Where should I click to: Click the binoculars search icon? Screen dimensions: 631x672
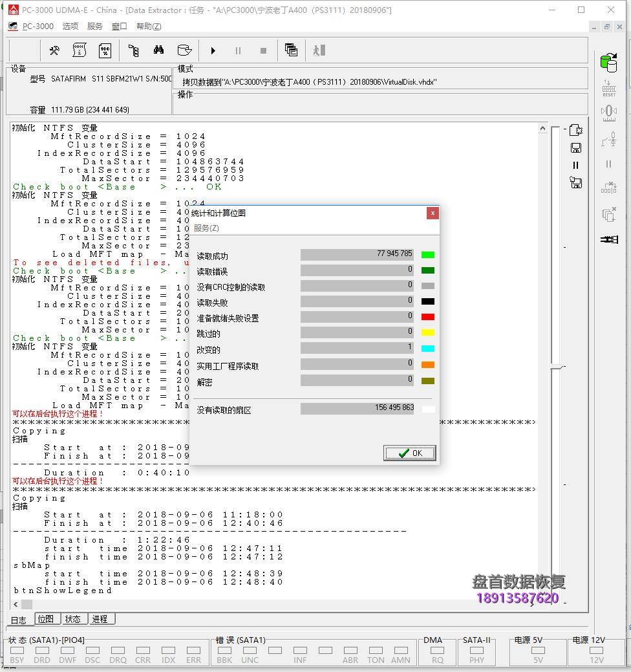pyautogui.click(x=158, y=50)
